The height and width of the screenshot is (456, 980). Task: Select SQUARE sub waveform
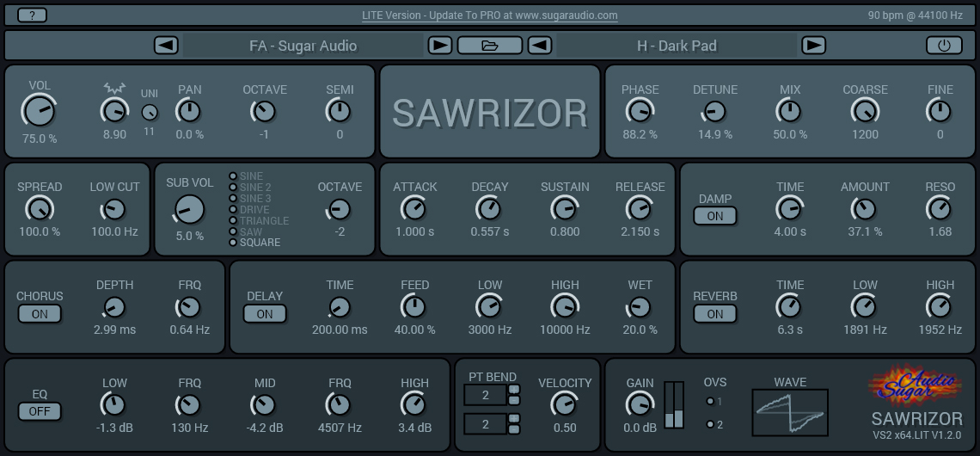tap(254, 242)
